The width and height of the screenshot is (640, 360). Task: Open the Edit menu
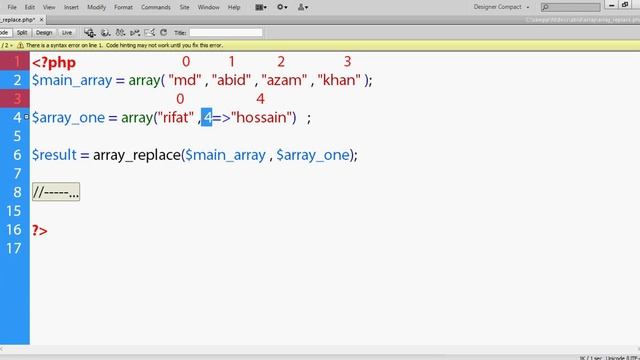pyautogui.click(x=29, y=7)
